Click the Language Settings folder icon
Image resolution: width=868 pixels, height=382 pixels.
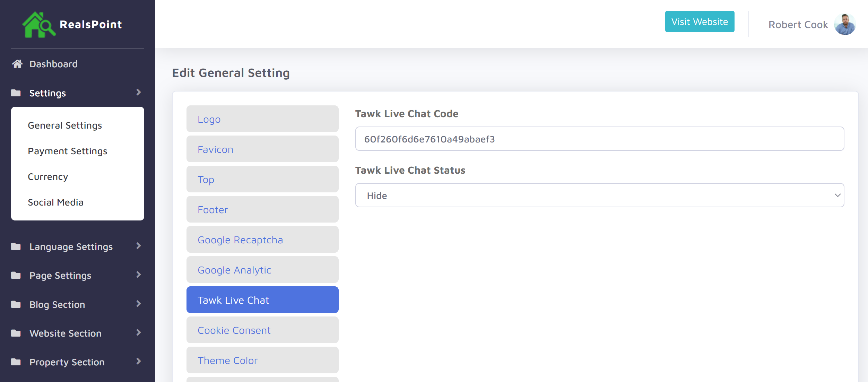[16, 246]
